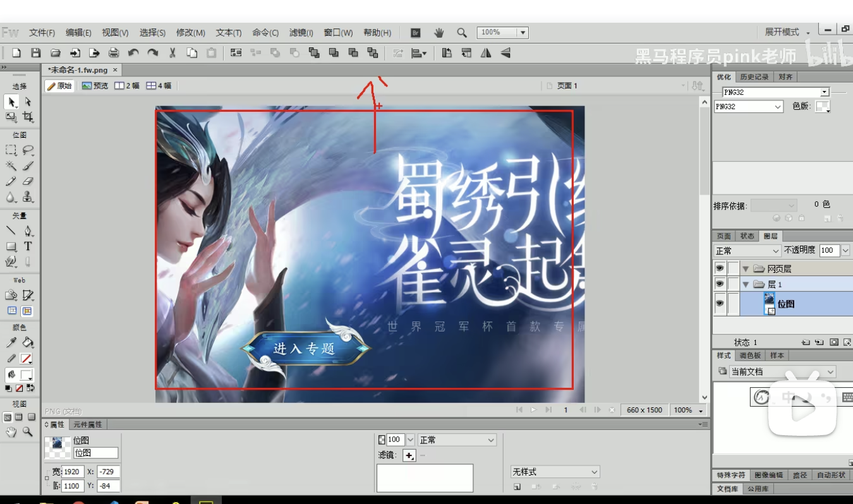Collapse the 网页层 folder triangle
This screenshot has width=853, height=504.
[746, 269]
